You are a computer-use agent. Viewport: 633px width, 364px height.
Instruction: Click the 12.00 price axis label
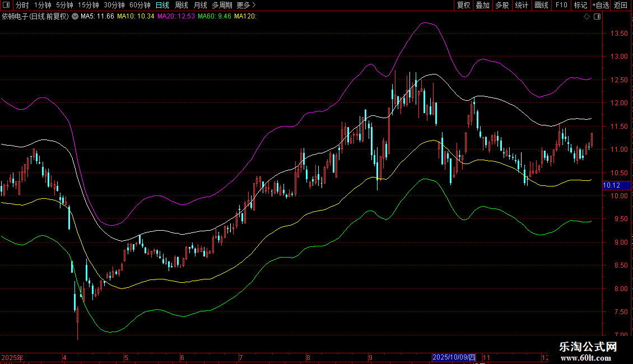tap(619, 103)
